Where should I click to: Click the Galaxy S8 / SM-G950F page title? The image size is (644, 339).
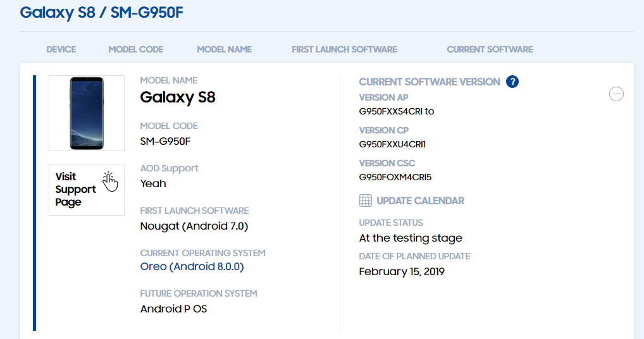pyautogui.click(x=101, y=13)
